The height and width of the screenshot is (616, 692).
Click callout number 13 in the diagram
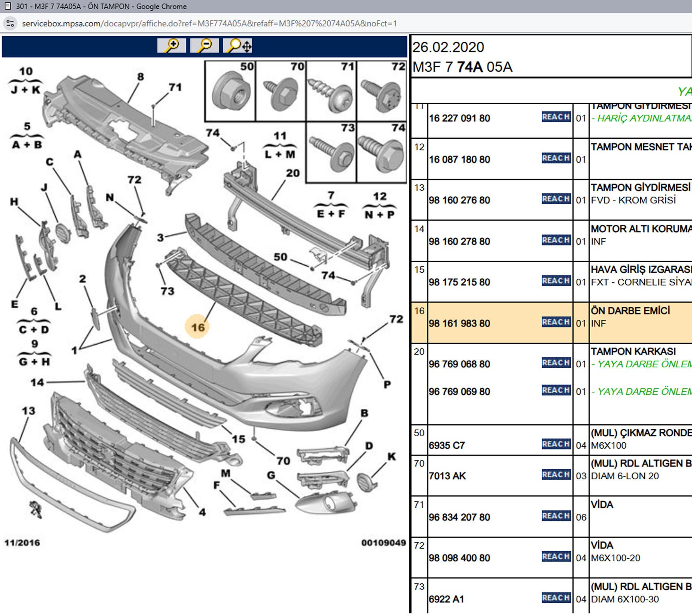28,411
